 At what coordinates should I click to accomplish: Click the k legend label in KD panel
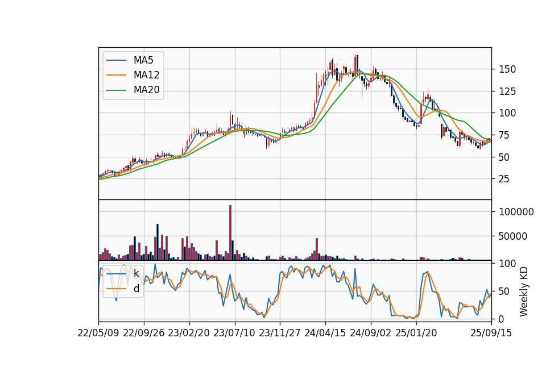click(136, 273)
